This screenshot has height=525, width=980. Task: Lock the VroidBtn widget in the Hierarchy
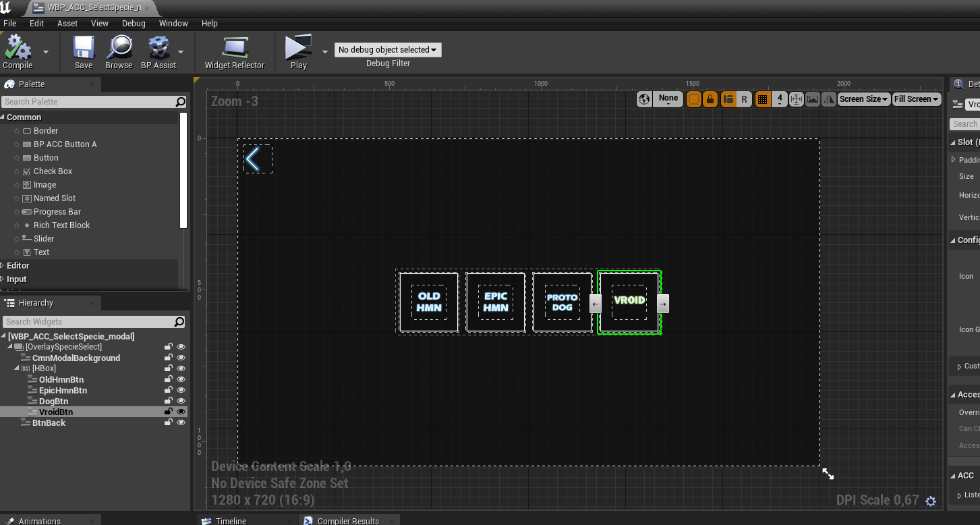click(168, 412)
